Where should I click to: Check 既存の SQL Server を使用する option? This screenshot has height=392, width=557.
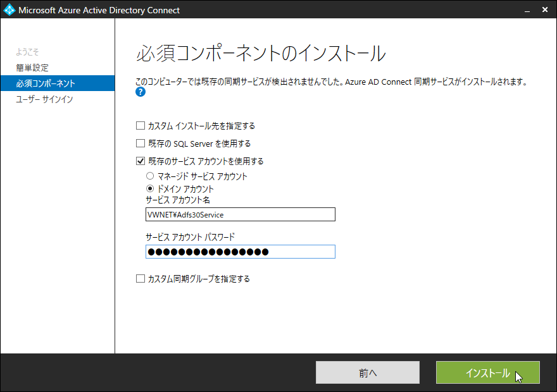click(x=141, y=144)
